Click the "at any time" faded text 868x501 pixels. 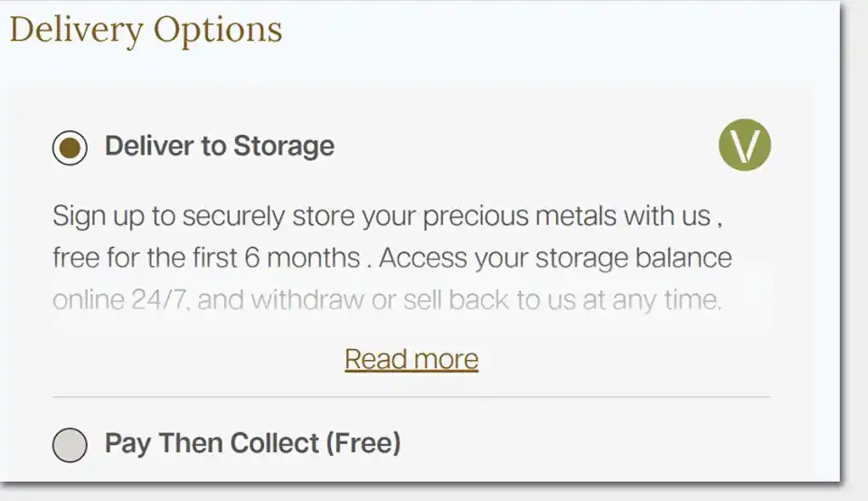click(652, 299)
